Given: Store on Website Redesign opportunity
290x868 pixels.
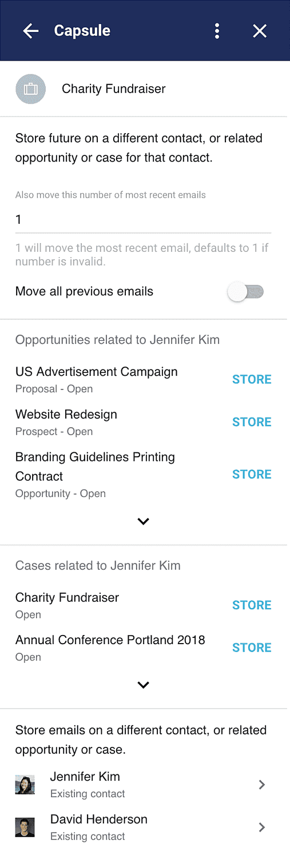Looking at the screenshot, I should pos(252,423).
